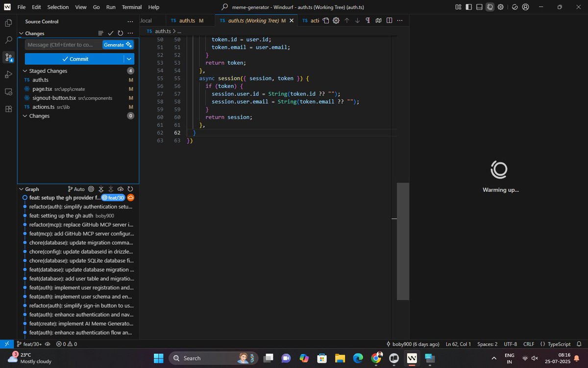Screen dimensions: 588x368
Task: Click the Windows Start button
Action: click(x=158, y=358)
